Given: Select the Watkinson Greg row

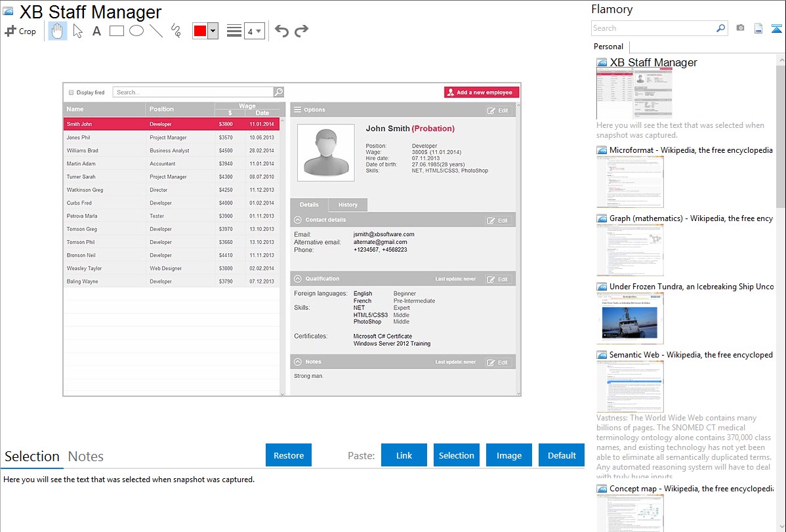Looking at the screenshot, I should coord(171,190).
